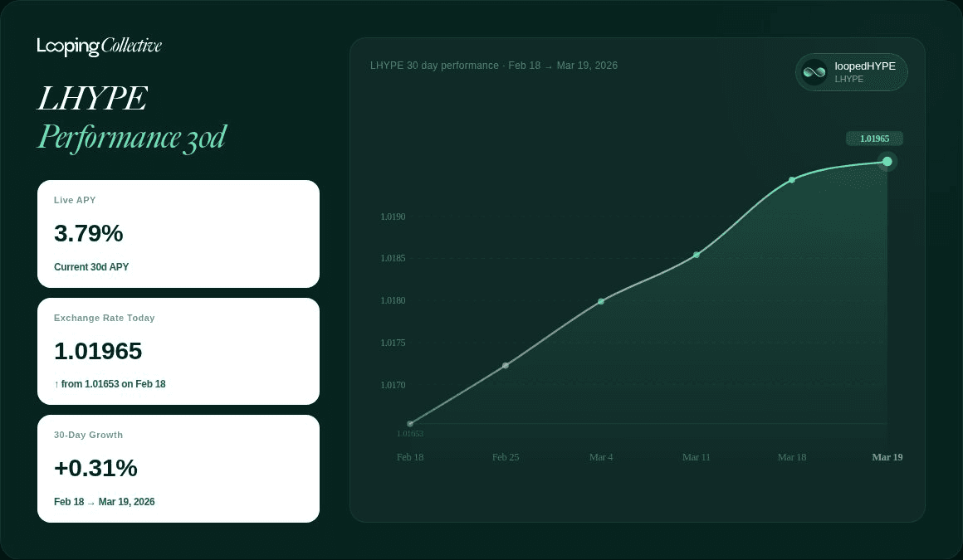Open the 30-Day Growth card
Viewport: 963px width, 560px height.
point(178,469)
